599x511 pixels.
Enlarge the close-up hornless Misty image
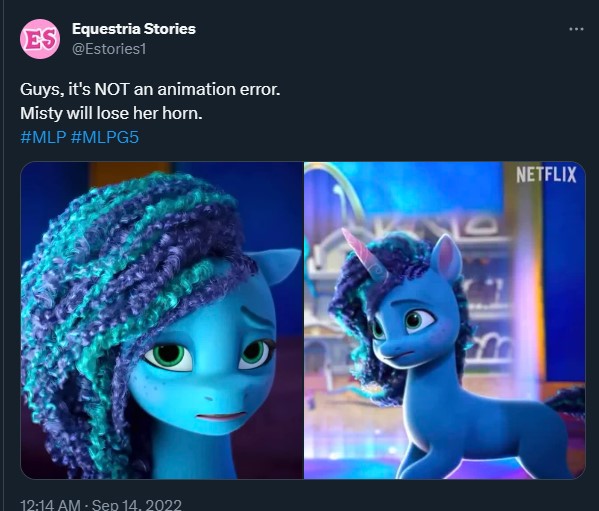(x=162, y=320)
